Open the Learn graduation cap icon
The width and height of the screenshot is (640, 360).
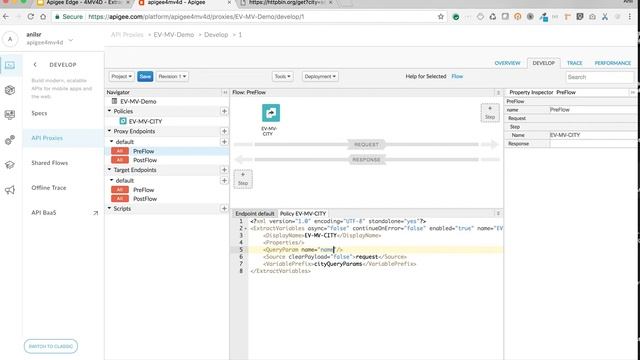[10, 165]
